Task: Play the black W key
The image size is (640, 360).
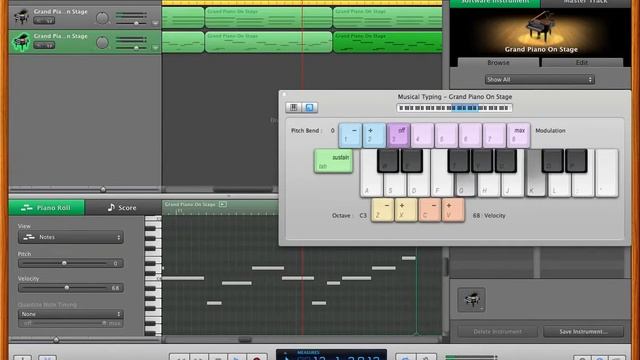Action: pos(387,160)
